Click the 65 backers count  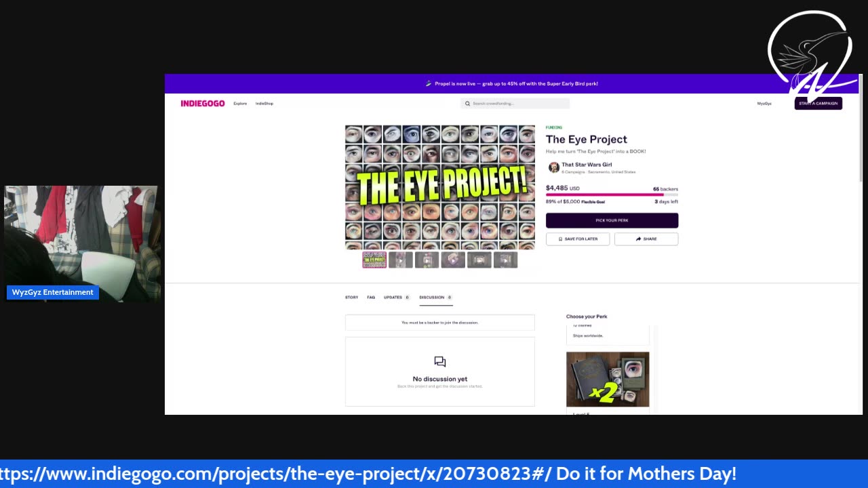pyautogui.click(x=665, y=189)
